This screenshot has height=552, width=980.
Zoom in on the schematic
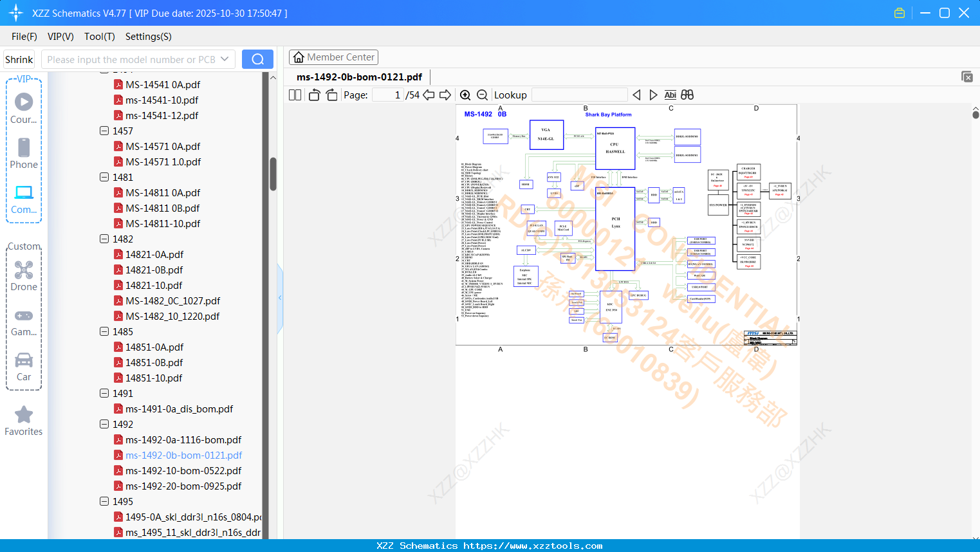(x=465, y=95)
